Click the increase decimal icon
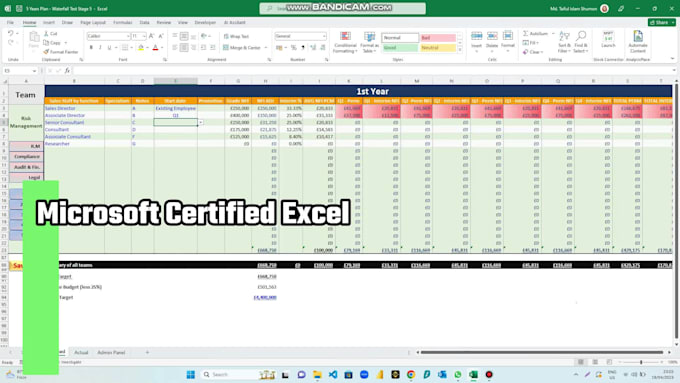This screenshot has height=383, width=680. pos(313,48)
